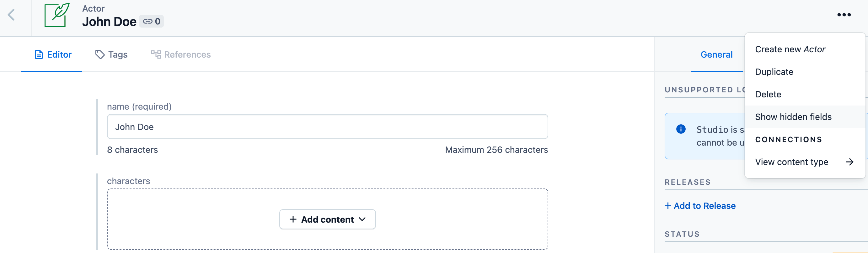Click the back arrow chevron

coord(12,15)
